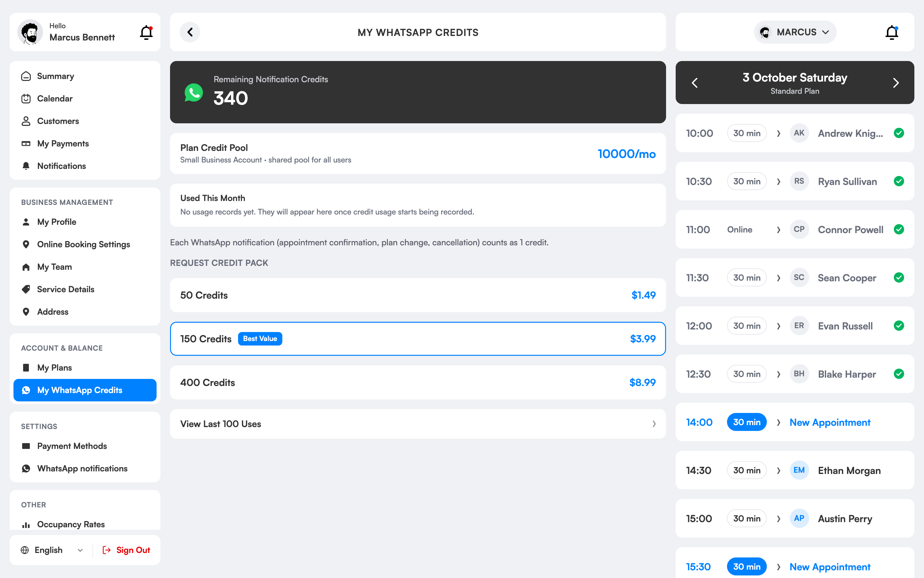The width and height of the screenshot is (924, 578).
Task: Open Sean Cooper's 11:30 appointment
Action: pos(795,277)
